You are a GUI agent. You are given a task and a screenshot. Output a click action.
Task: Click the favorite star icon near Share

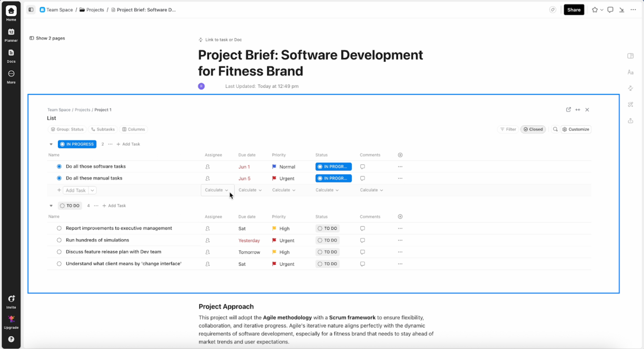point(594,9)
